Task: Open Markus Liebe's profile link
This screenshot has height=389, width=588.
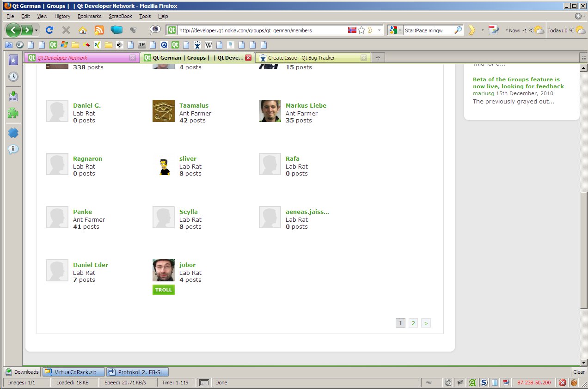Action: pos(306,105)
